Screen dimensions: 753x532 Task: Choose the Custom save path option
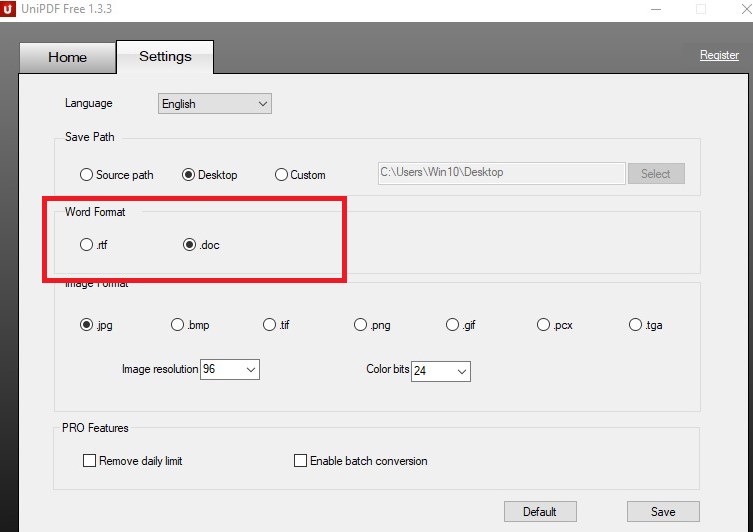pyautogui.click(x=300, y=175)
